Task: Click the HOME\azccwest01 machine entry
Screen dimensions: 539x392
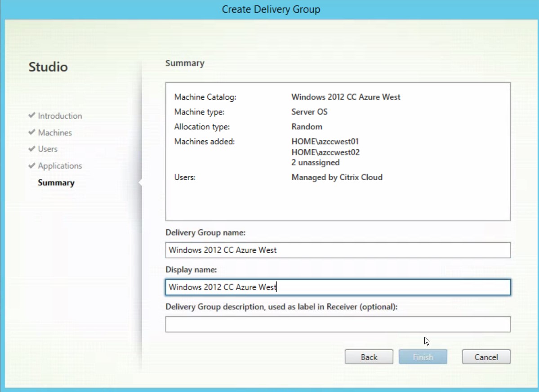Action: [325, 142]
